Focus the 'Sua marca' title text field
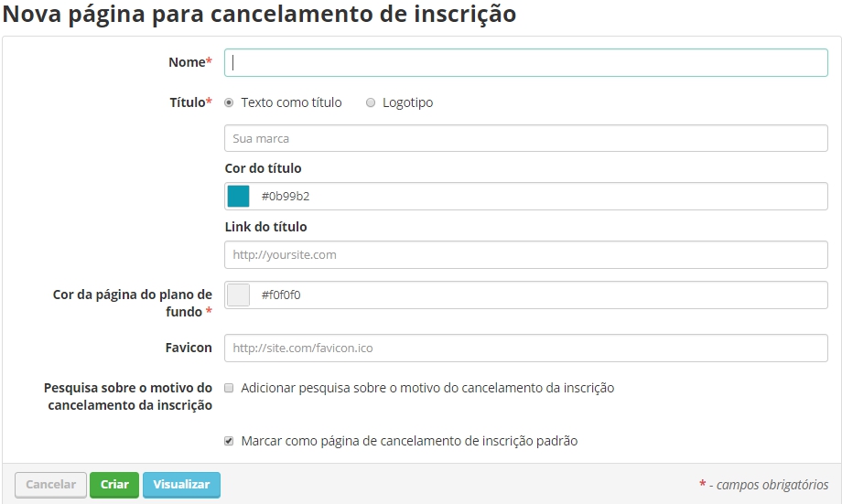842x504 pixels. click(525, 138)
